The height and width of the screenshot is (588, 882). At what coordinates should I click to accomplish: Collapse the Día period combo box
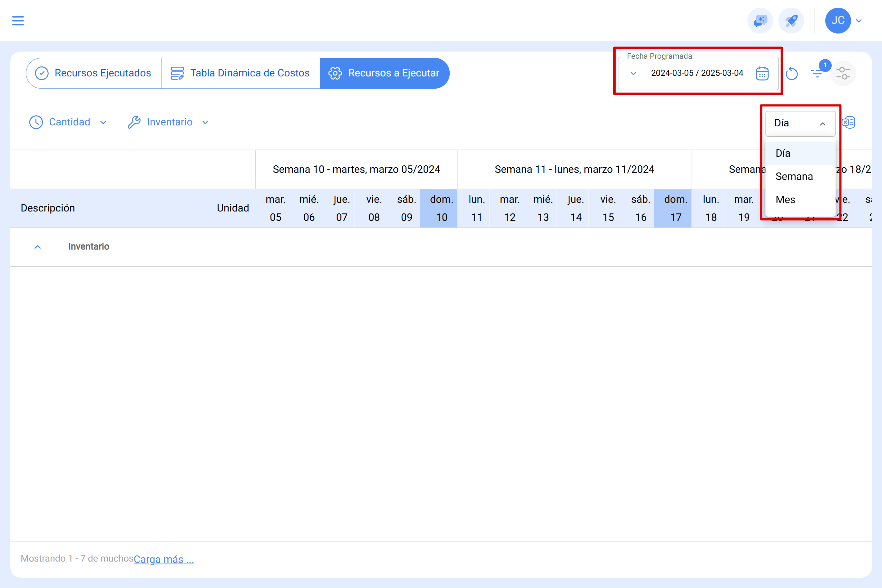point(800,123)
